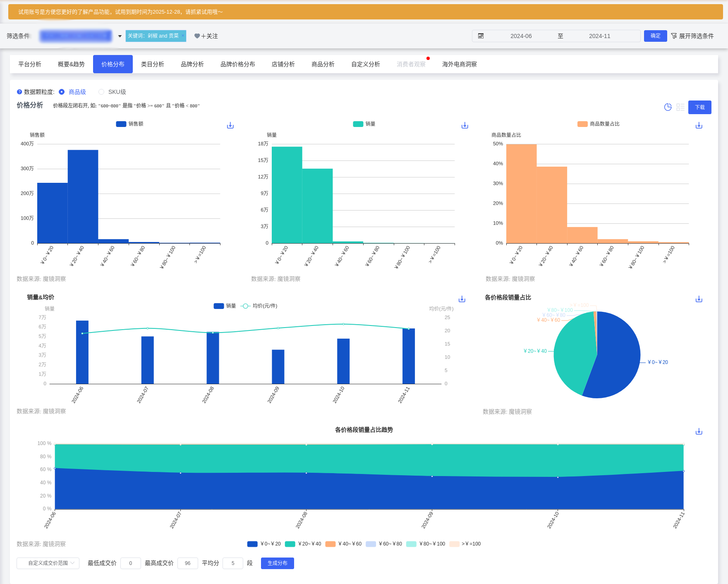
Task: Toggle ¥20~¥40 legend in trend chart
Action: (303, 544)
